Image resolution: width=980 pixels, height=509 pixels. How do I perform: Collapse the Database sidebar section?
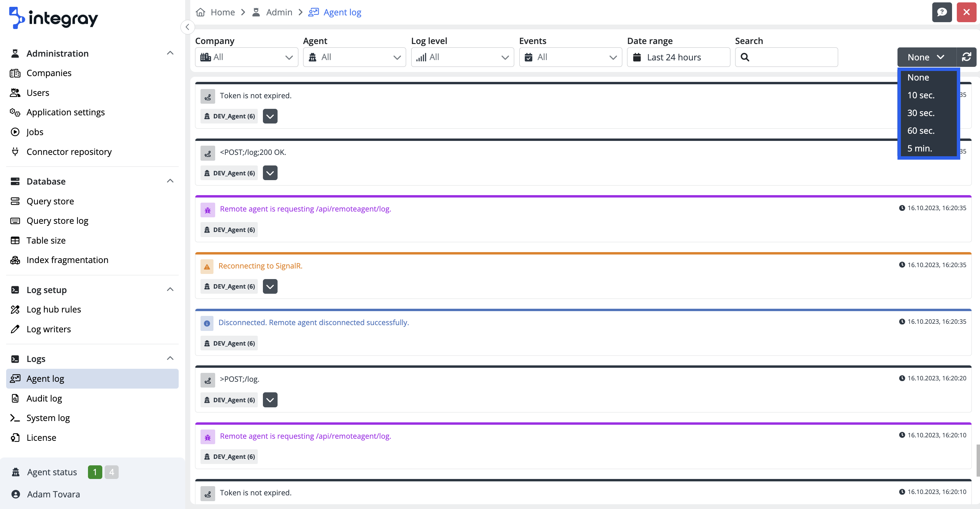coord(170,181)
